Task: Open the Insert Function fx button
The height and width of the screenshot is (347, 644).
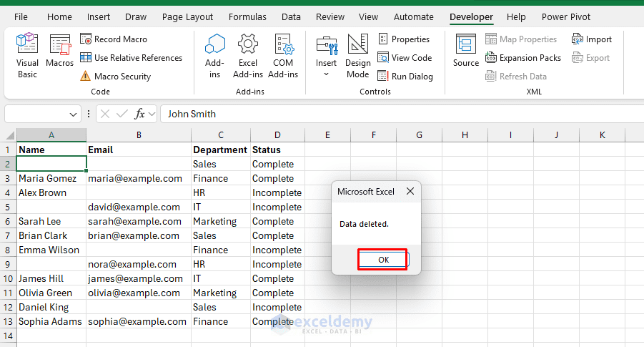Action: (x=139, y=114)
